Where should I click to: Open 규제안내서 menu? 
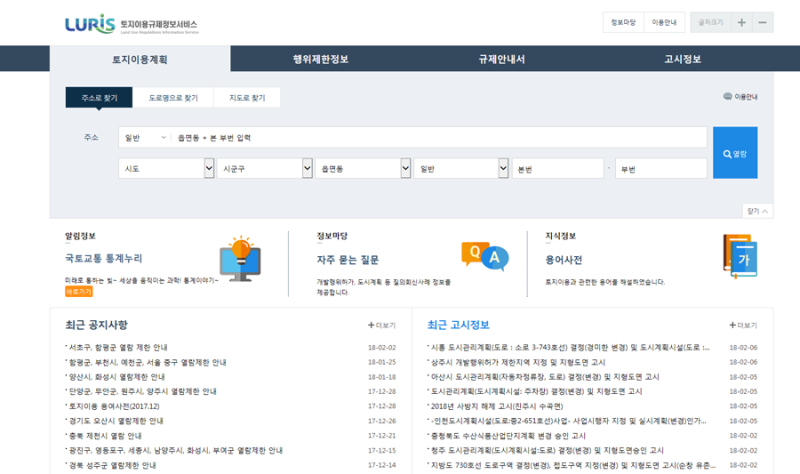pos(502,59)
